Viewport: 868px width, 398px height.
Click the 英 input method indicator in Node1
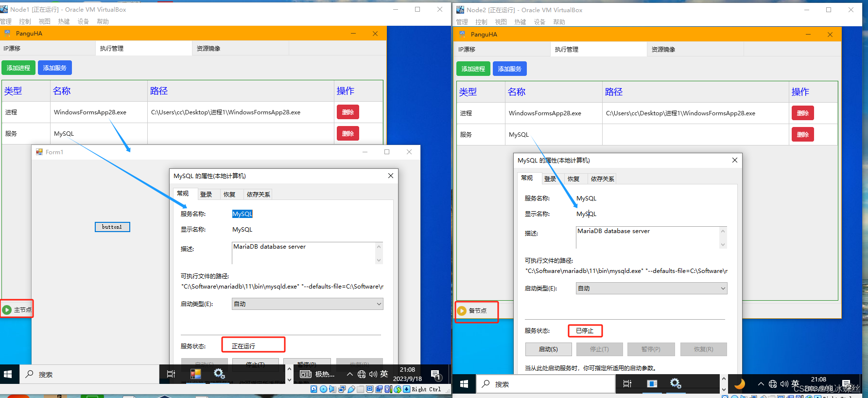[x=384, y=374]
